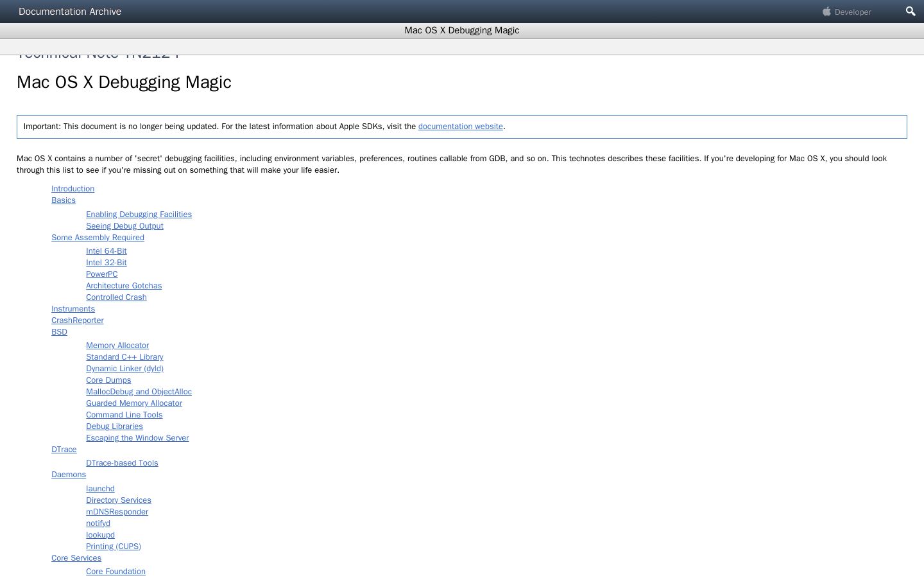The image size is (924, 578).
Task: Jump to the Daemons section
Action: [69, 475]
